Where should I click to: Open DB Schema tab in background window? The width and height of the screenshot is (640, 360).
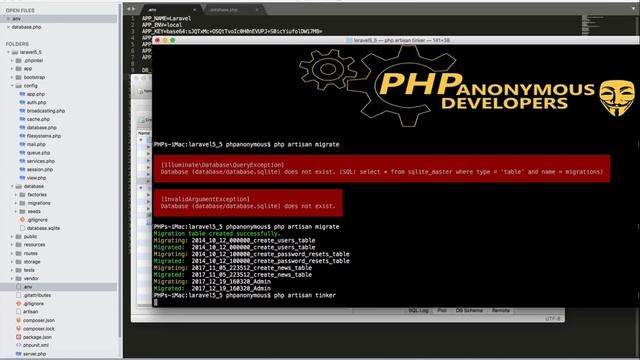tap(469, 311)
